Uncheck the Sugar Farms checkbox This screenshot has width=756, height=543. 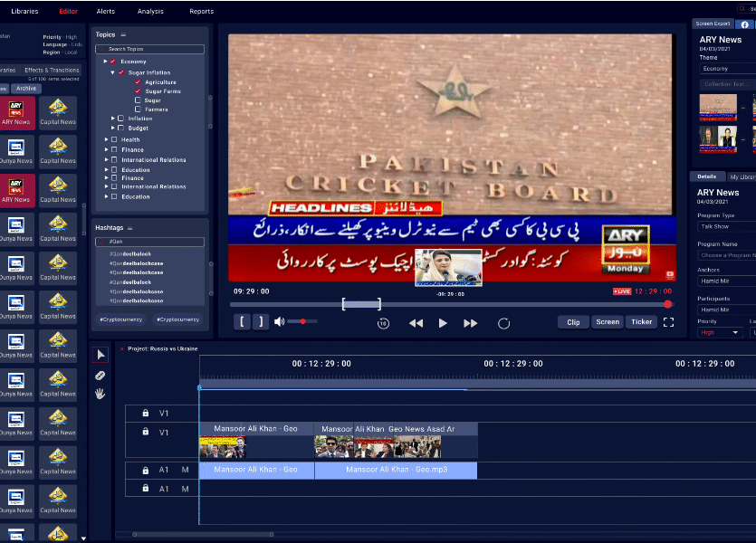point(138,91)
